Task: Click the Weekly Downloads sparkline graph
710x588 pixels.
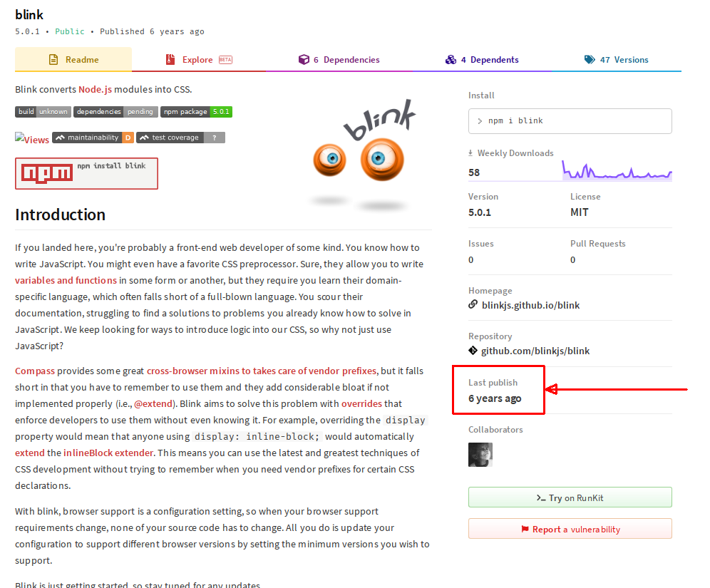Action: click(617, 170)
